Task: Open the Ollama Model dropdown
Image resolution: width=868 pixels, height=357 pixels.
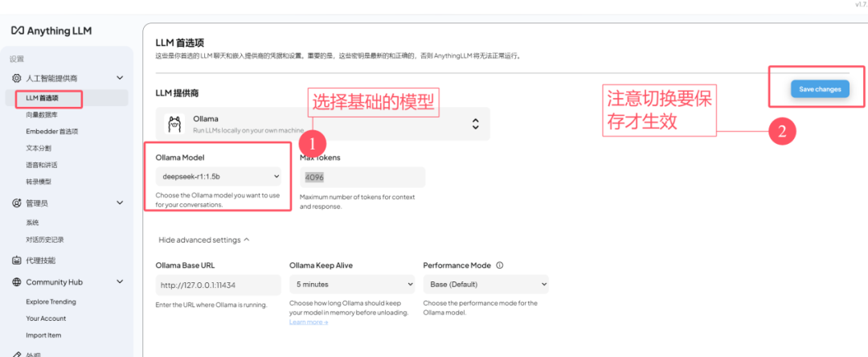Action: (218, 177)
